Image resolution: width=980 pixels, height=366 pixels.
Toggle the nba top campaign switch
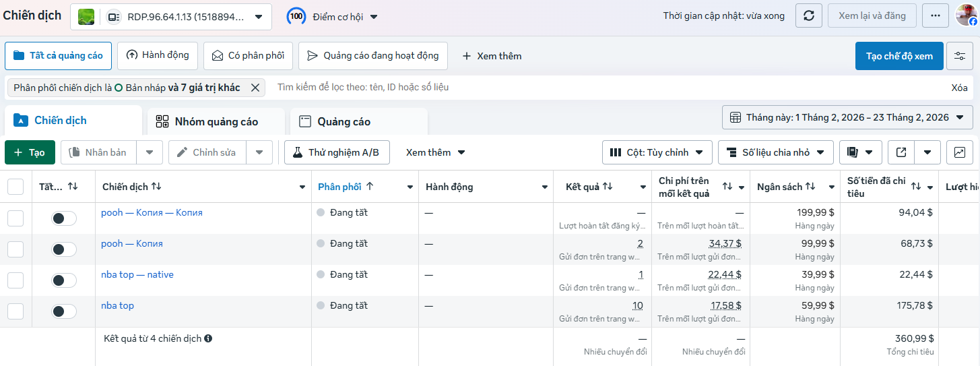pyautogui.click(x=64, y=311)
